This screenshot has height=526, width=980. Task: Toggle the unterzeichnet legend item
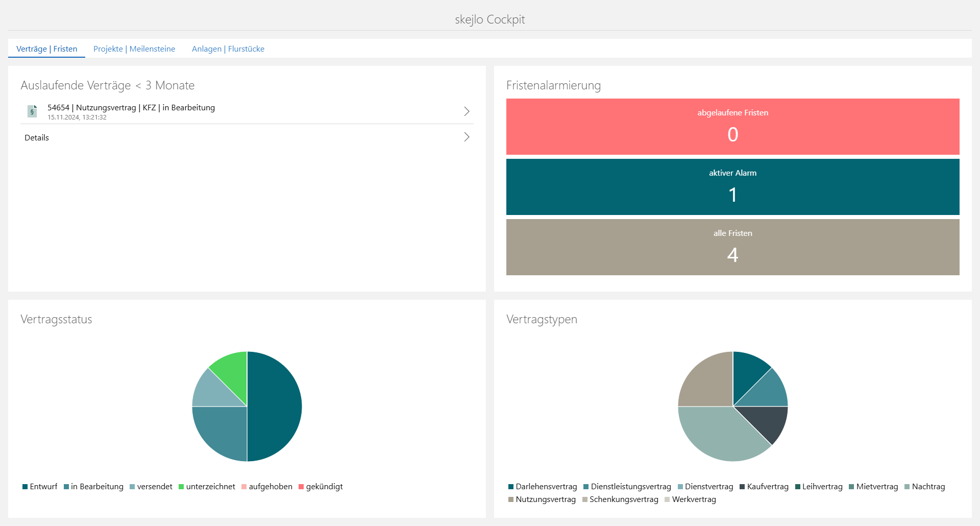tap(207, 487)
